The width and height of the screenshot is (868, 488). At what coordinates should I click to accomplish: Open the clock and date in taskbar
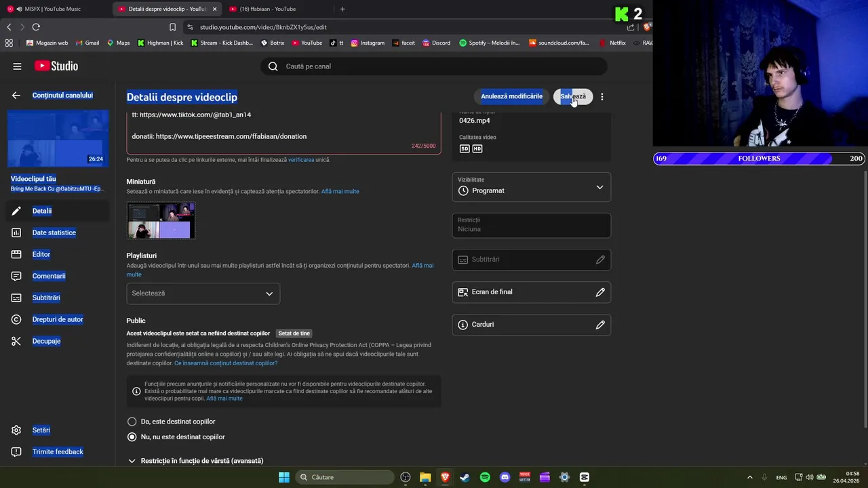click(x=846, y=477)
